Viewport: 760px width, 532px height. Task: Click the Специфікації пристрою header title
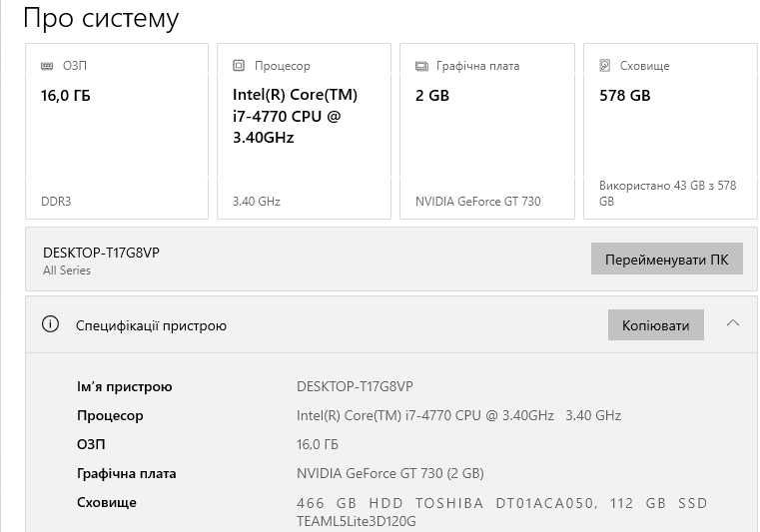pyautogui.click(x=152, y=325)
